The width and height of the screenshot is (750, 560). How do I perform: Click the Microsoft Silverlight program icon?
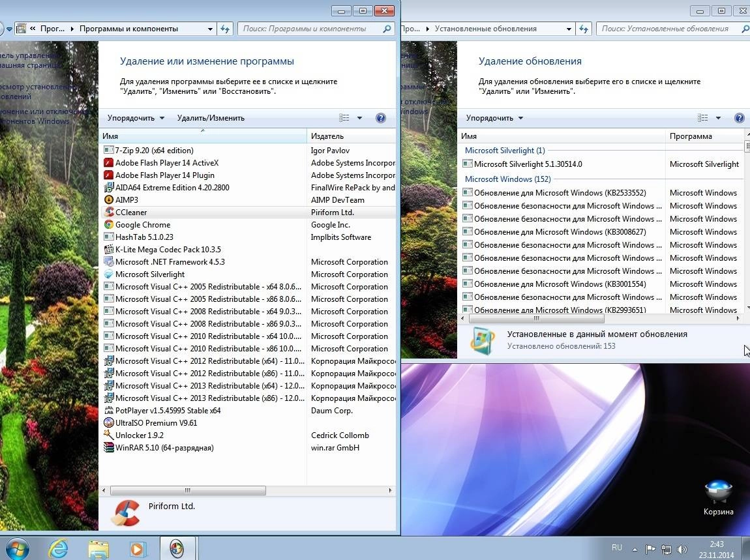tap(108, 274)
